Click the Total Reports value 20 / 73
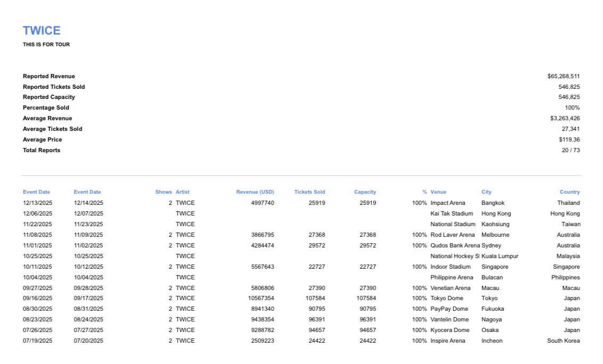The image size is (603, 364). click(571, 150)
